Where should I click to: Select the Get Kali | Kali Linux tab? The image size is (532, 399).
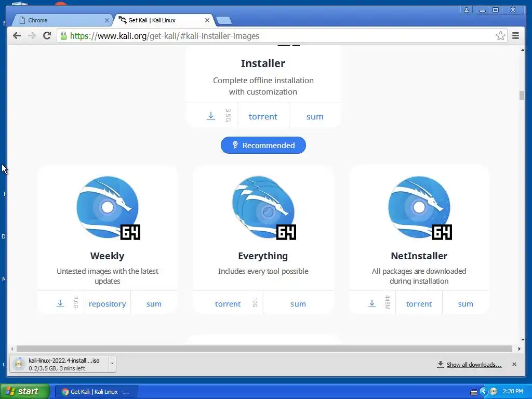click(165, 20)
